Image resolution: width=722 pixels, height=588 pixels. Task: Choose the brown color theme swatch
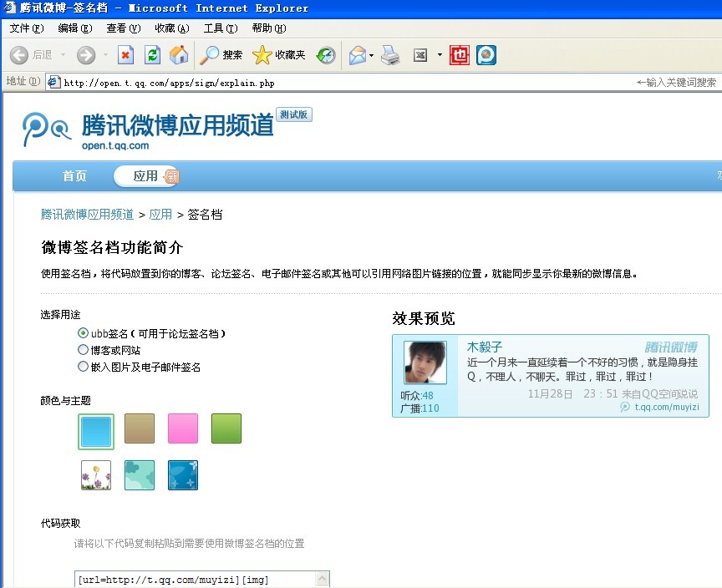(140, 428)
